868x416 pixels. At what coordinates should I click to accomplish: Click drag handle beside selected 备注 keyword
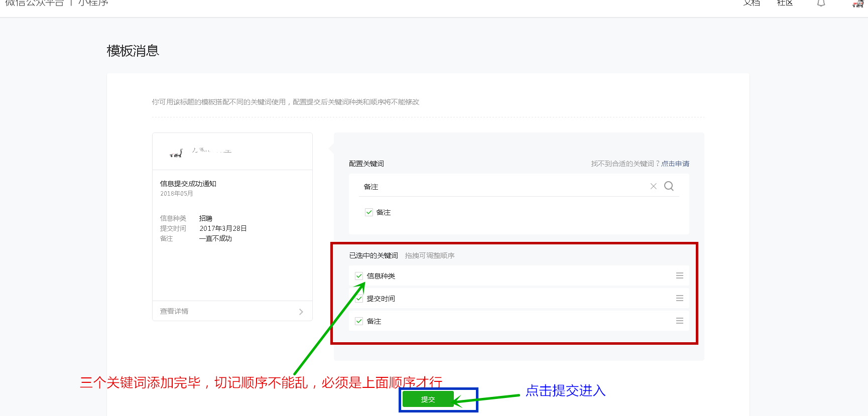(x=679, y=321)
